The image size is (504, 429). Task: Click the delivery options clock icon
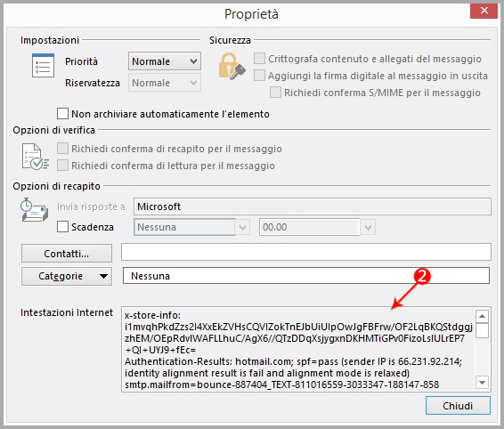[34, 210]
